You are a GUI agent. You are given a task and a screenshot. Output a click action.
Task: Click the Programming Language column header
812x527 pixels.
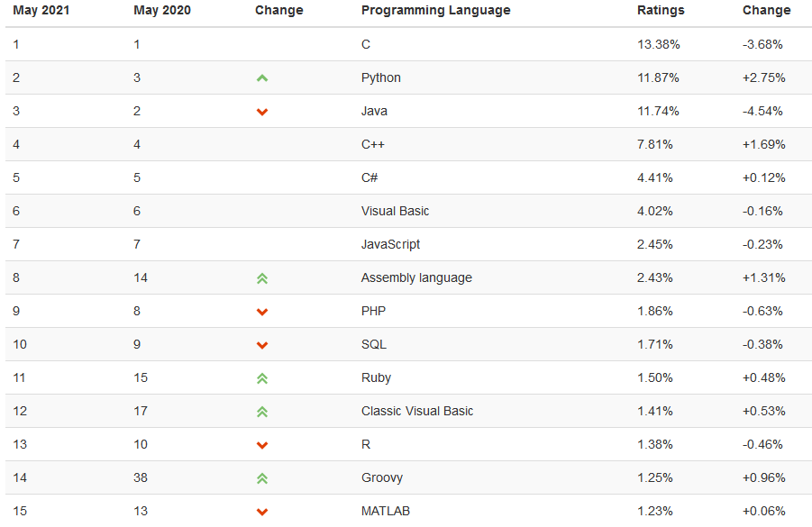tap(435, 10)
